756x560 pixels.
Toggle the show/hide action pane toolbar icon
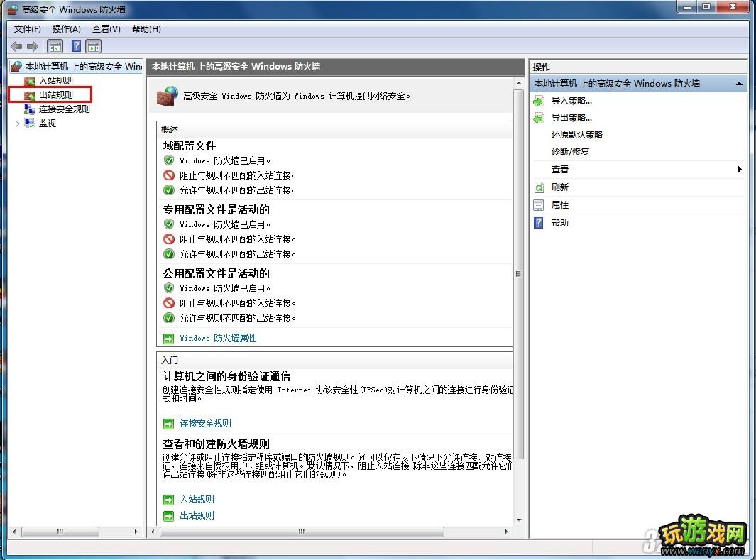[93, 47]
